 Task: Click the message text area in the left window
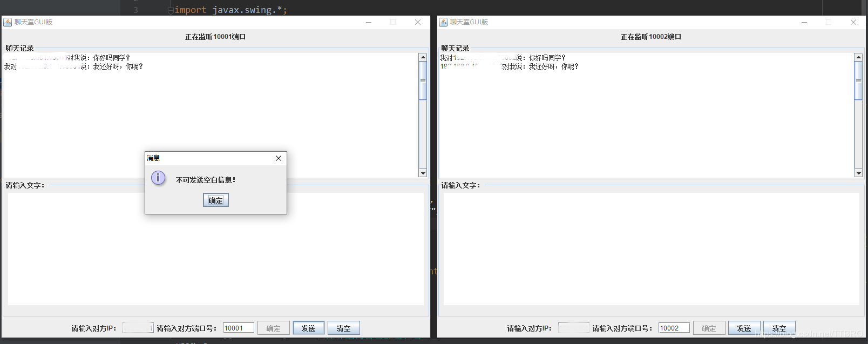point(216,249)
